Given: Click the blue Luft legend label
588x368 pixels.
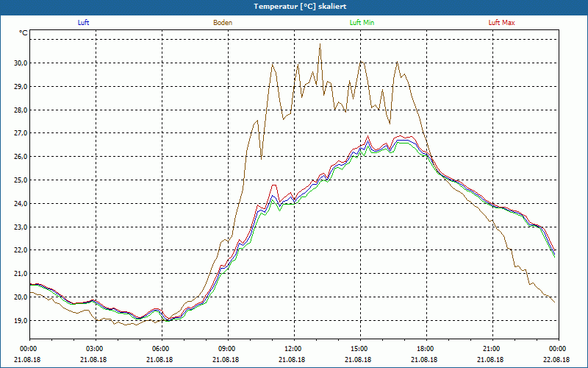Looking at the screenshot, I should (x=83, y=23).
